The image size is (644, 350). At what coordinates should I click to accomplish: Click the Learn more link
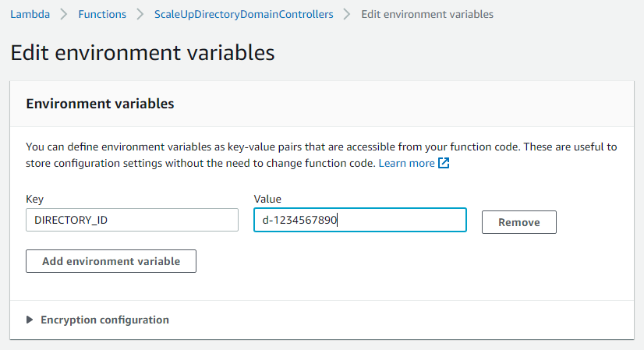pyautogui.click(x=406, y=164)
